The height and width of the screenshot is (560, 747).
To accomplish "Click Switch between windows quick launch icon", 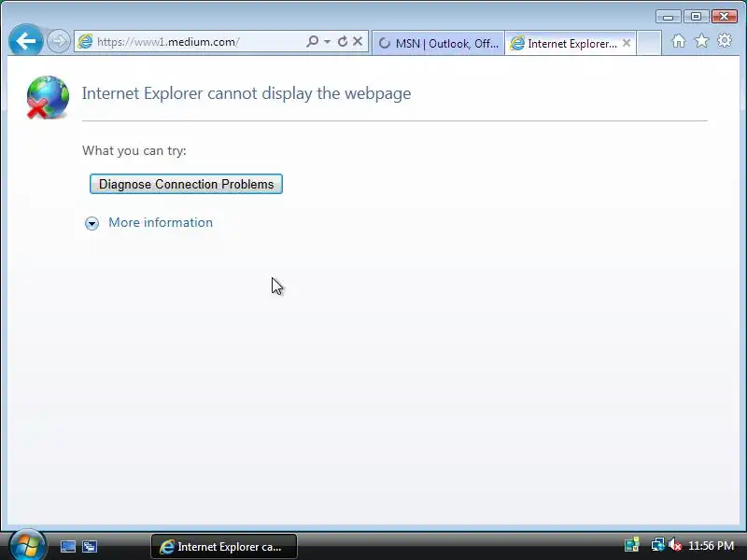I will tap(90, 546).
